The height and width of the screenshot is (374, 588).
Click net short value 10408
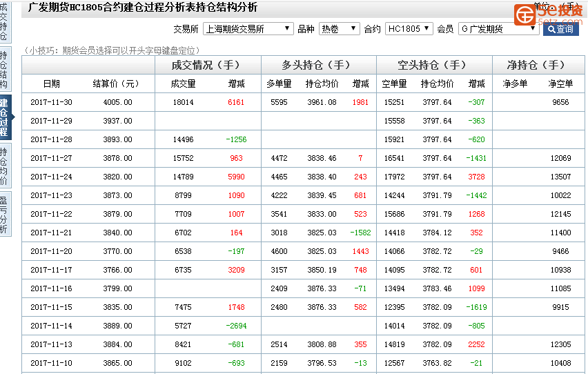(560, 363)
